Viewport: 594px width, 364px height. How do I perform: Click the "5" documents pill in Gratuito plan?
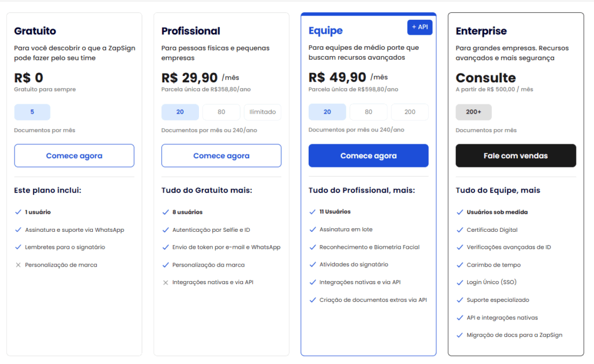(x=32, y=112)
